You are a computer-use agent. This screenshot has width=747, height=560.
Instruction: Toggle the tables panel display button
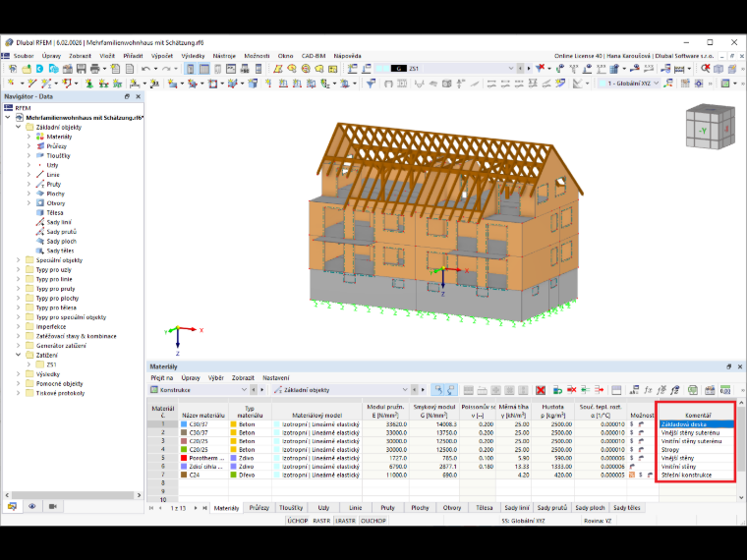click(x=203, y=69)
